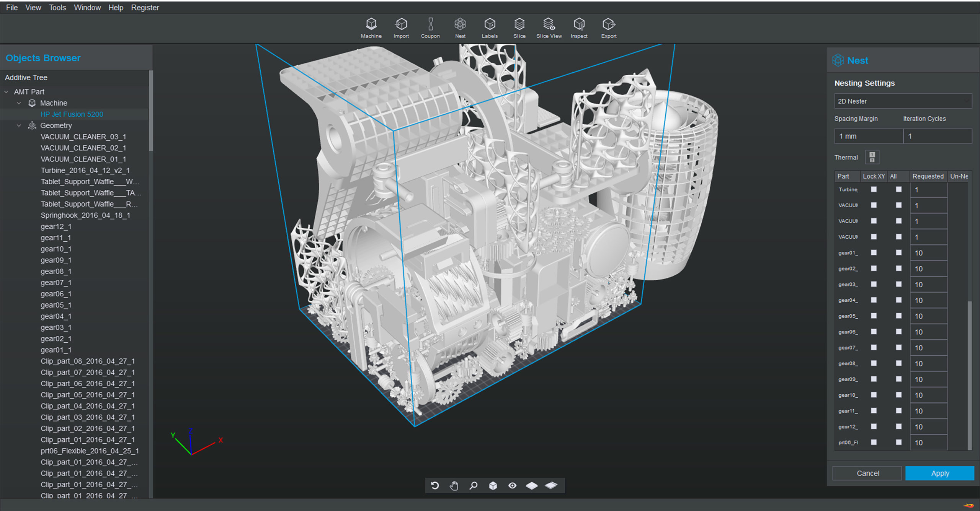980x511 pixels.
Task: Toggle Lock XY for gear01_ row
Action: (874, 252)
